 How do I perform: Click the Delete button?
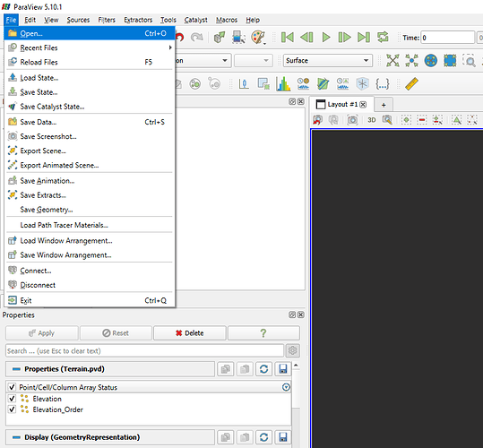(x=190, y=332)
